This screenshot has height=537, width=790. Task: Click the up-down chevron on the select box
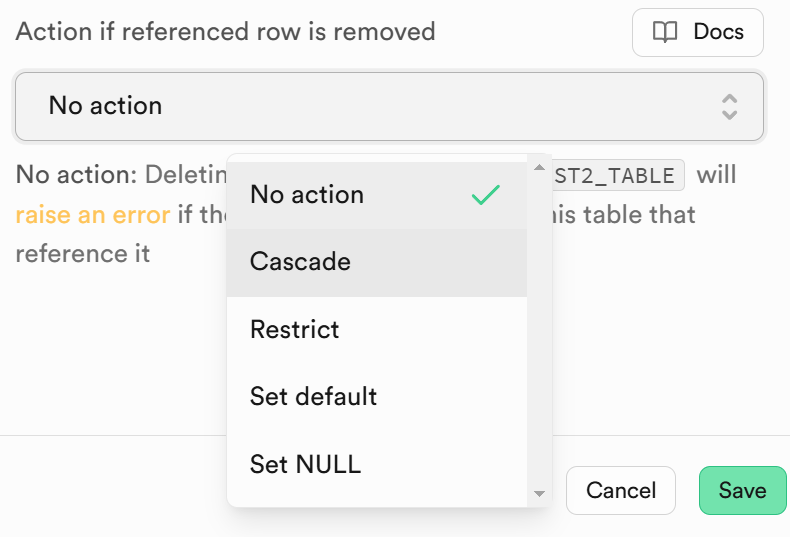[x=729, y=106]
